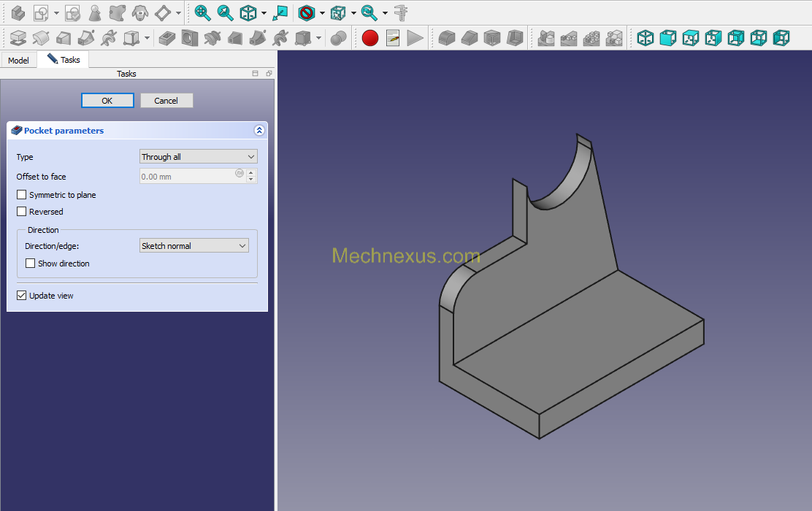
Task: Open the Direction/edge Sketch normal dropdown
Action: (x=194, y=245)
